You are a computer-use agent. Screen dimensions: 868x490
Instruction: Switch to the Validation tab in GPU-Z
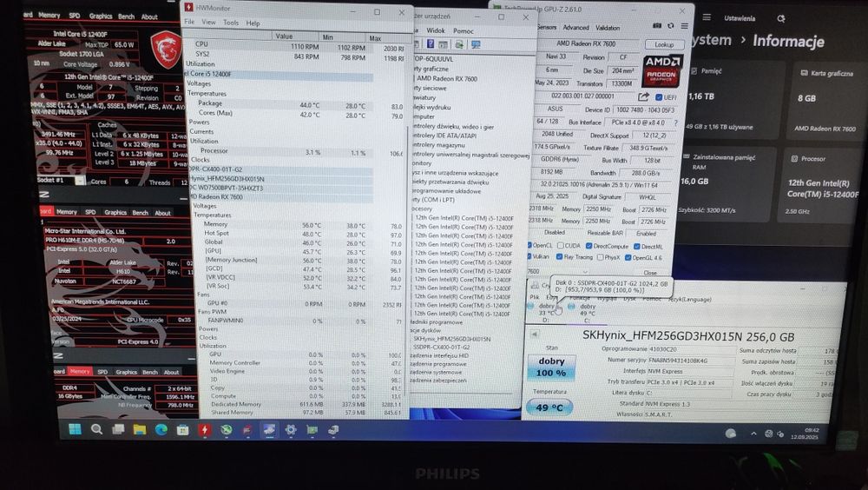tap(608, 28)
